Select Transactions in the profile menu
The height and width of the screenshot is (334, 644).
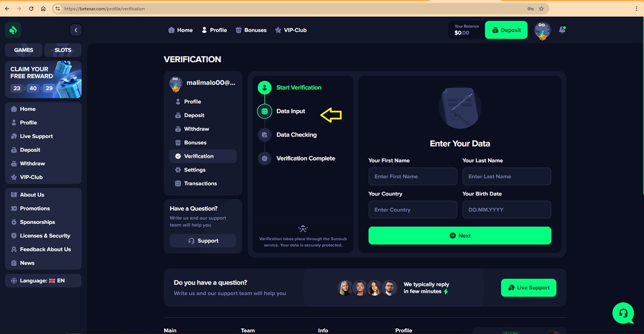click(200, 184)
